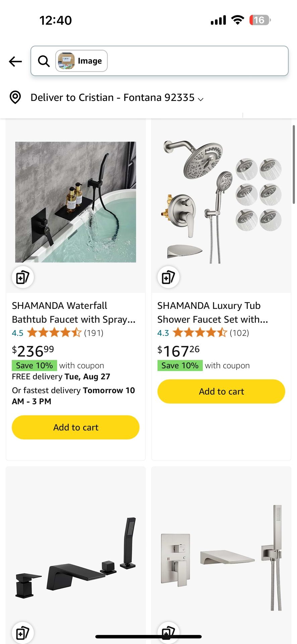297x644 pixels.
Task: Open the Image search filter chip
Action: pyautogui.click(x=81, y=61)
